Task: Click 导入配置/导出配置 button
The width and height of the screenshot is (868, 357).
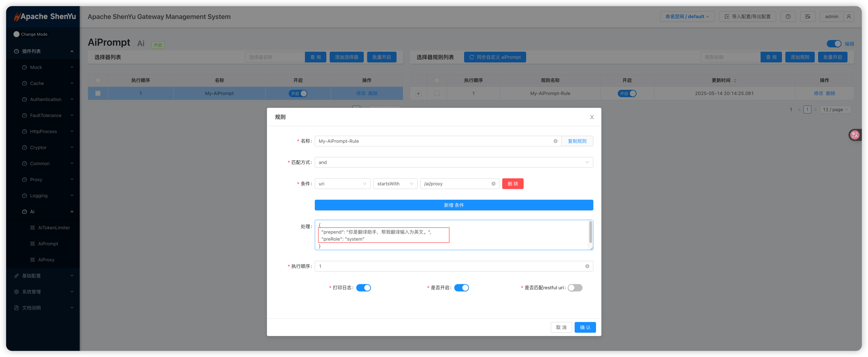Action: (747, 16)
